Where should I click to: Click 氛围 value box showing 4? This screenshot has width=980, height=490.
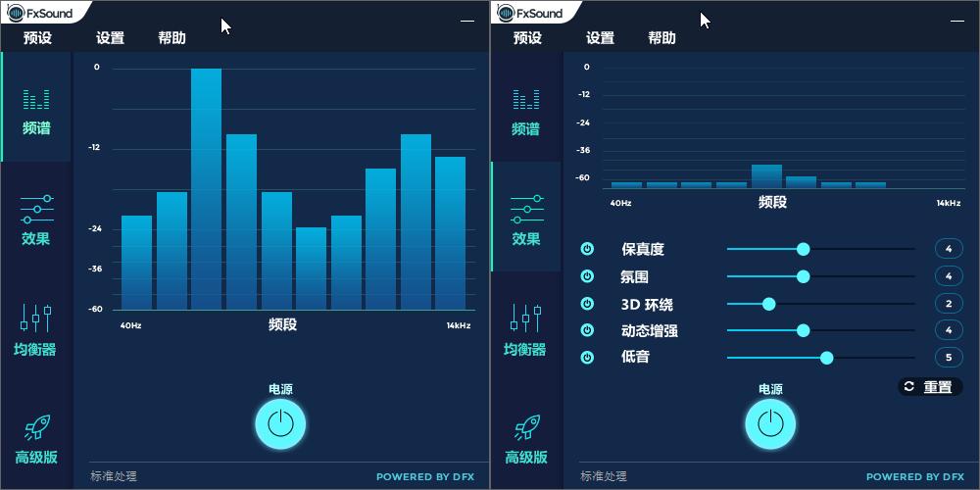click(949, 276)
